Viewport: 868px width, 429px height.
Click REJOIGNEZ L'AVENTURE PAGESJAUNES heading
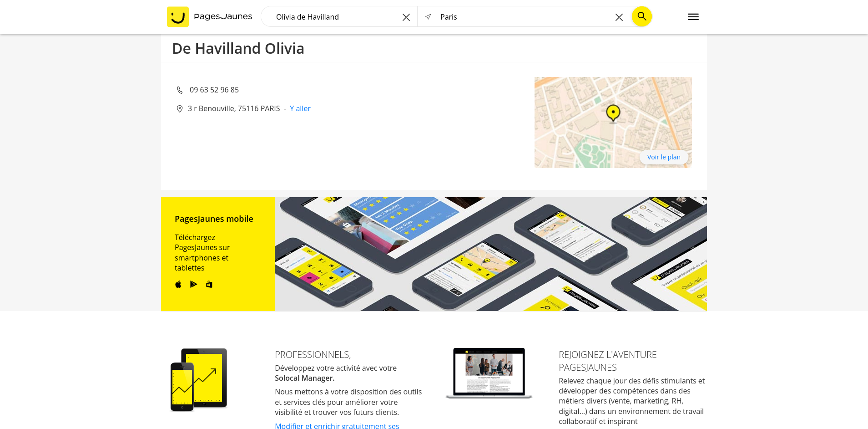point(608,361)
